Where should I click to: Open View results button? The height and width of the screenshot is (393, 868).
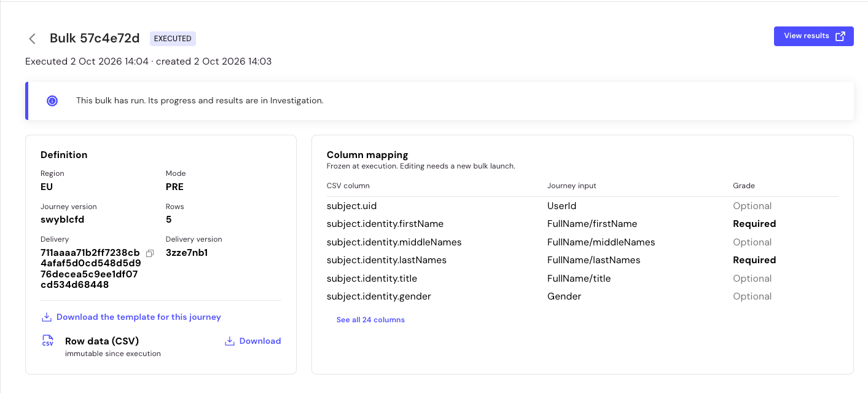[x=813, y=36]
